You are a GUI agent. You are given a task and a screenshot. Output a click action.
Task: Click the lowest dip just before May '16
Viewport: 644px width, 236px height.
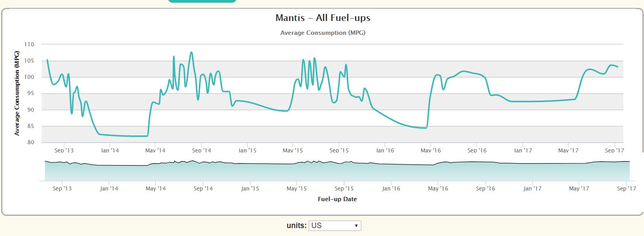[425, 128]
